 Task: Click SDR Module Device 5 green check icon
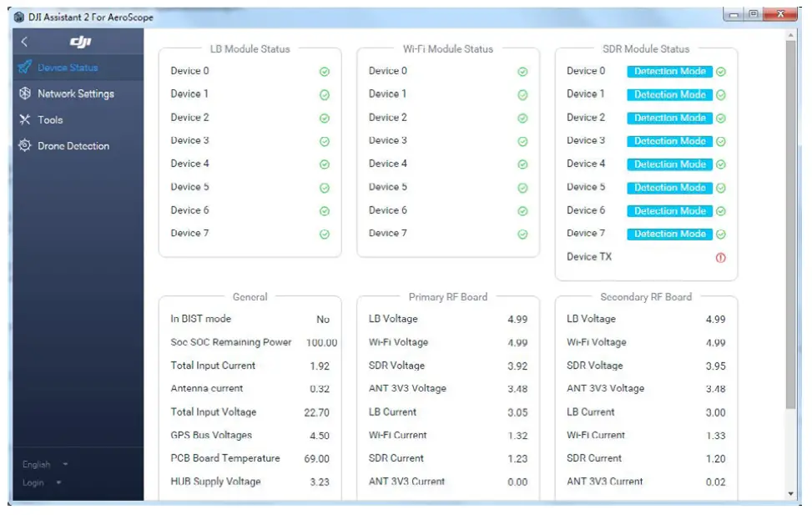pyautogui.click(x=721, y=188)
